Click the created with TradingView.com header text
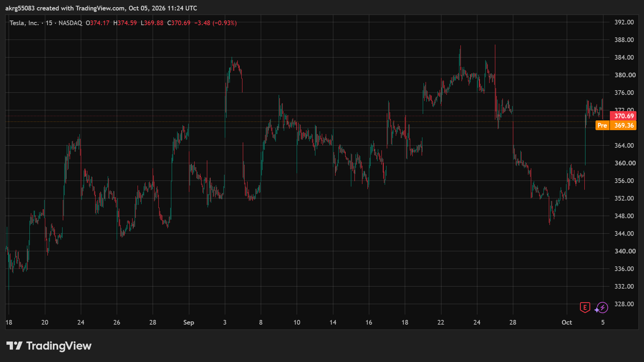 [x=81, y=8]
